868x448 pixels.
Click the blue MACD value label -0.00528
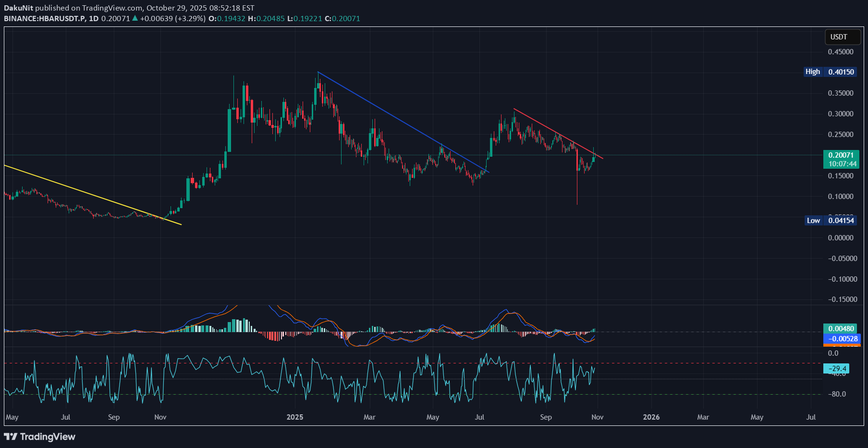click(842, 339)
